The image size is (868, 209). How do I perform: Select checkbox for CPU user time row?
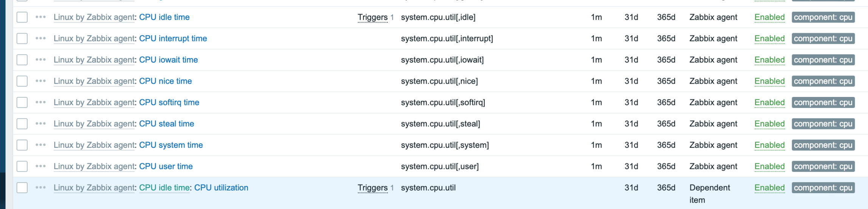pyautogui.click(x=22, y=166)
